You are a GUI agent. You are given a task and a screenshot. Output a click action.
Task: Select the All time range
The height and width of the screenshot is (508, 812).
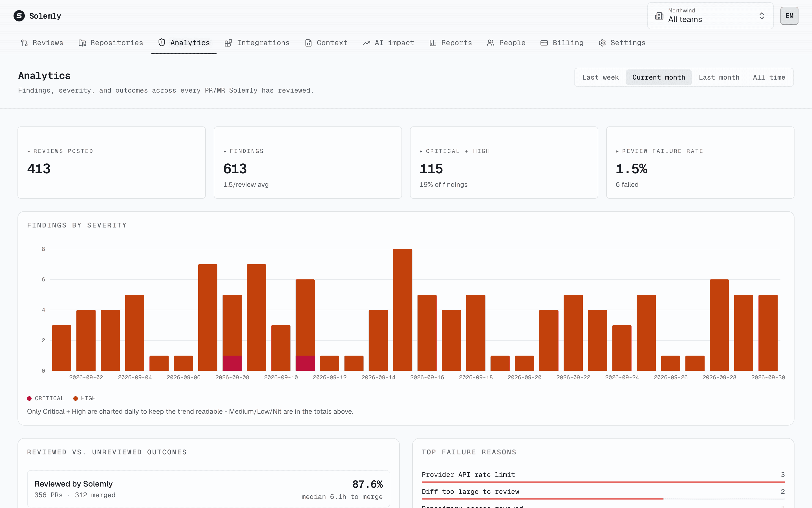769,77
